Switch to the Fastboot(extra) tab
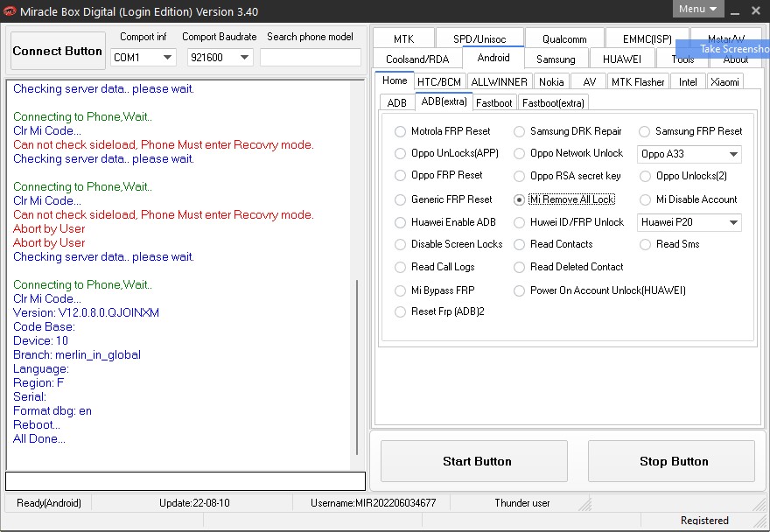Image resolution: width=770 pixels, height=532 pixels. coord(553,102)
